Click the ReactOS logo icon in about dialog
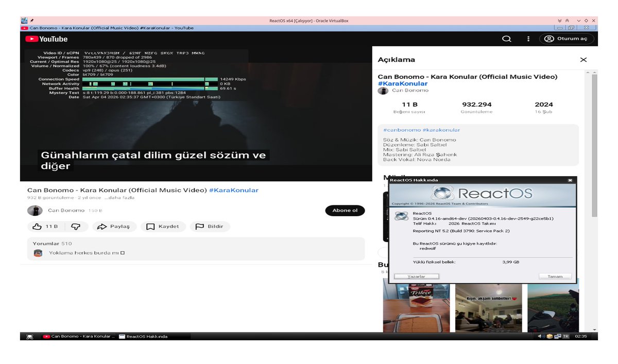This screenshot has height=364, width=618. pyautogui.click(x=401, y=216)
